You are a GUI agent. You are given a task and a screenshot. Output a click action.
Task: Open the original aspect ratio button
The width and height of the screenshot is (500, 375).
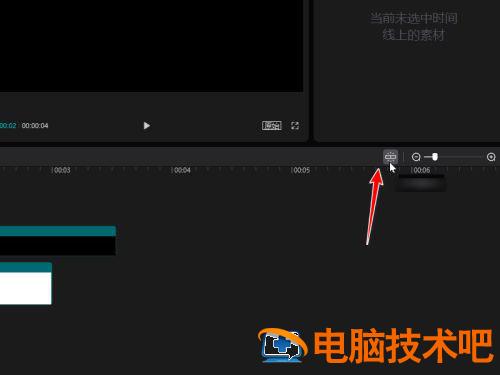(271, 126)
